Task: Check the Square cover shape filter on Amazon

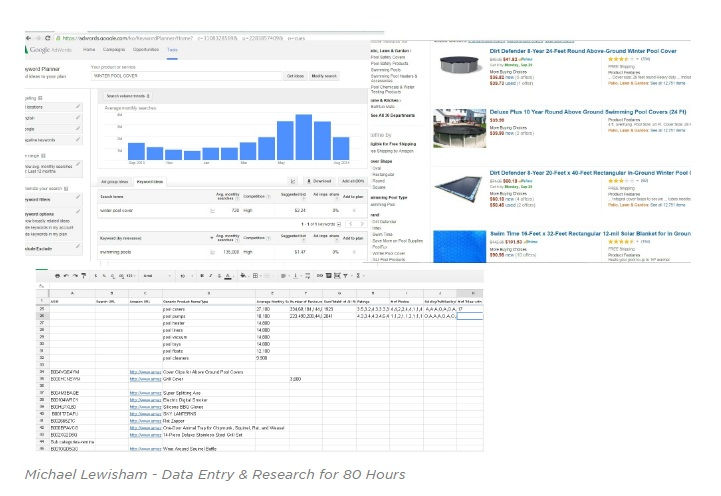Action: 379,187
